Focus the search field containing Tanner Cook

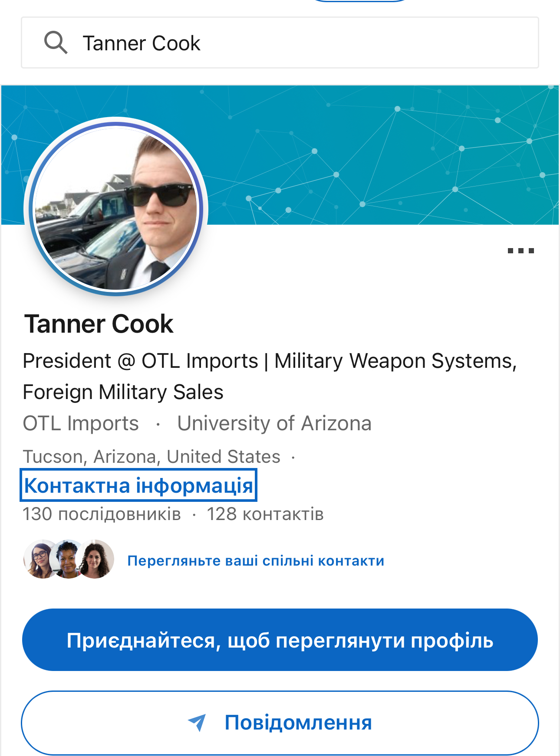[x=280, y=43]
